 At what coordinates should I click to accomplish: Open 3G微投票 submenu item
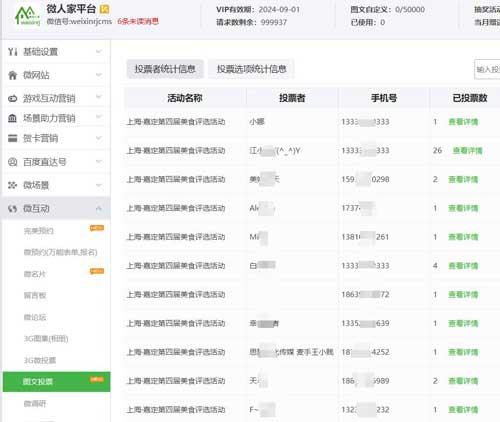click(40, 360)
